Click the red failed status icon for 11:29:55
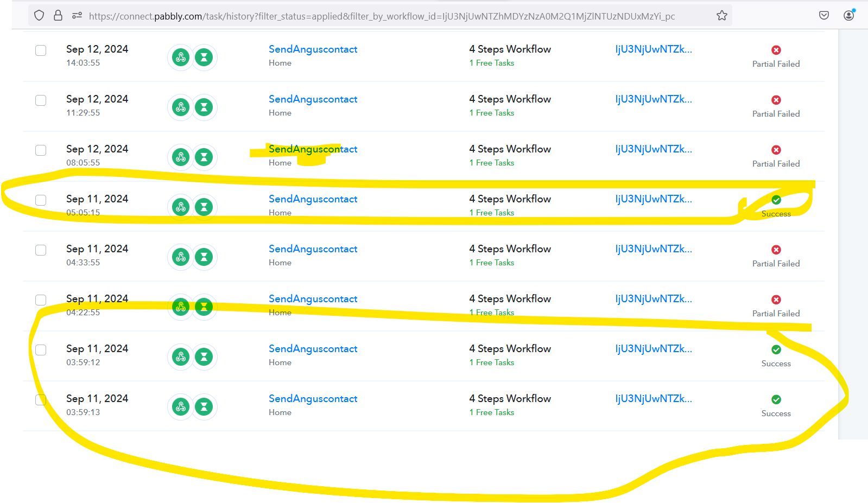This screenshot has width=868, height=503. [x=776, y=100]
